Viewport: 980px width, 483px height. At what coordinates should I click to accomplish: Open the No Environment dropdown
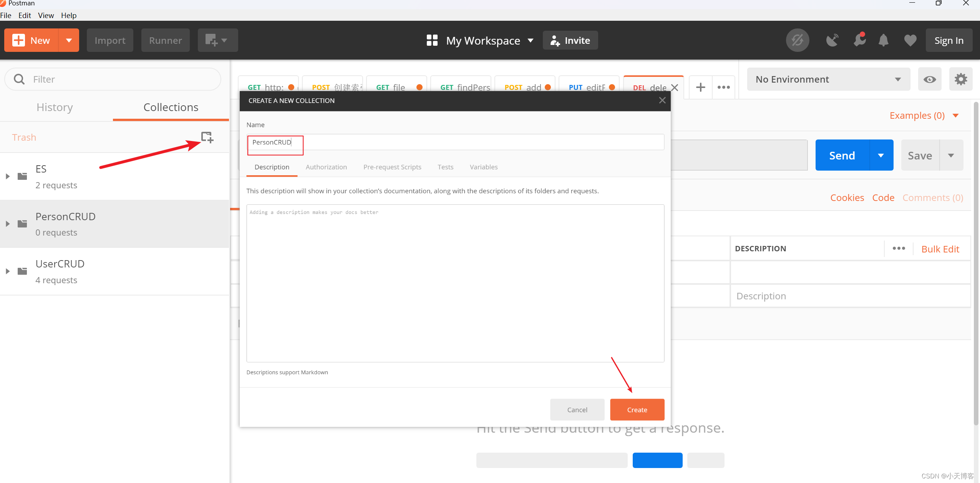[x=828, y=80]
